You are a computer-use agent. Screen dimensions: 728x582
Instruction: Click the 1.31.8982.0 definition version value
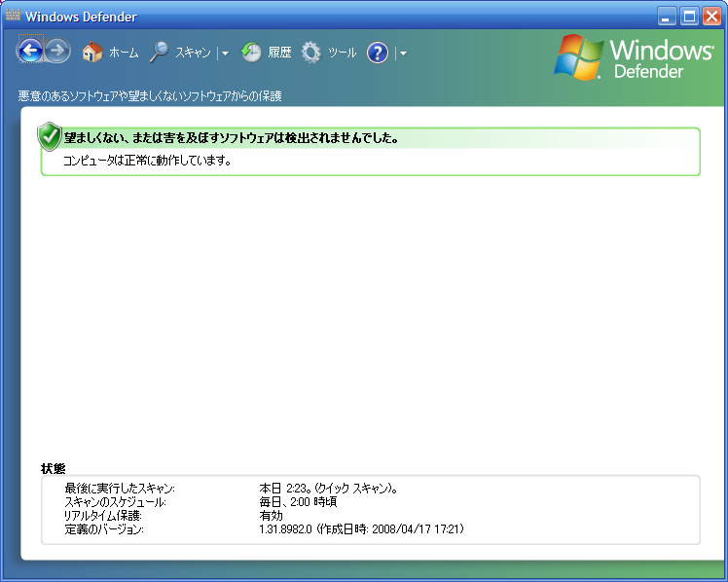[362, 529]
